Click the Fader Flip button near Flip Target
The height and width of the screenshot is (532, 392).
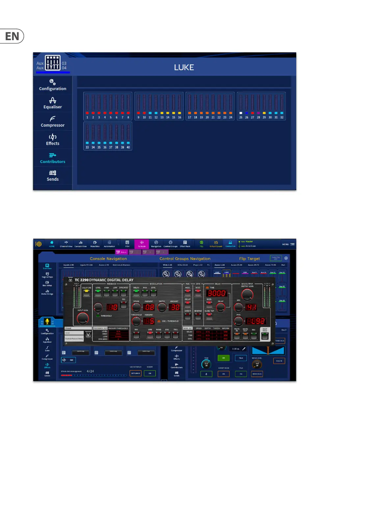click(276, 258)
